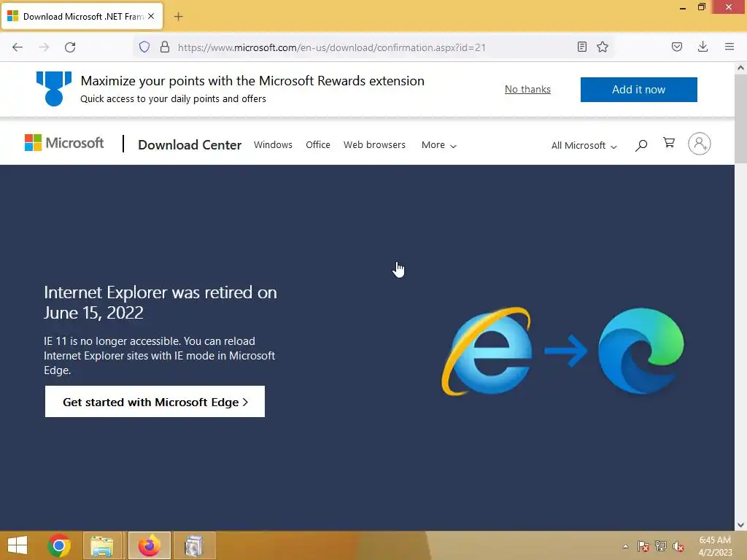This screenshot has width=747, height=560.
Task: Open the Firefox hamburger menu
Action: (x=729, y=47)
